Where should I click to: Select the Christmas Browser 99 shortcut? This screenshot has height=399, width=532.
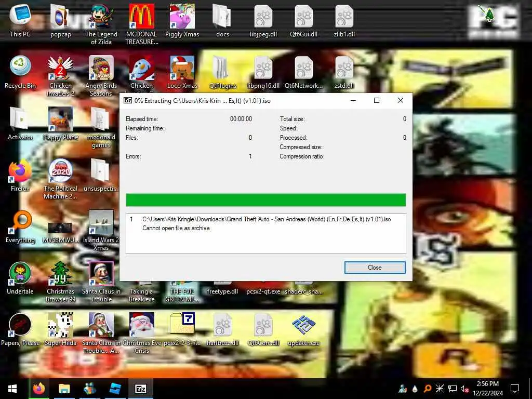click(61, 282)
